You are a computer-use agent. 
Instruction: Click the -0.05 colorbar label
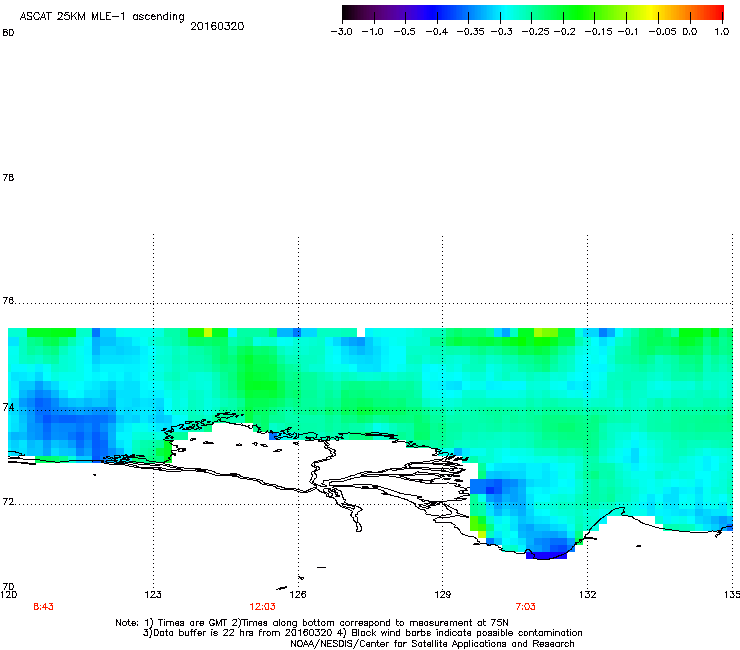(663, 32)
